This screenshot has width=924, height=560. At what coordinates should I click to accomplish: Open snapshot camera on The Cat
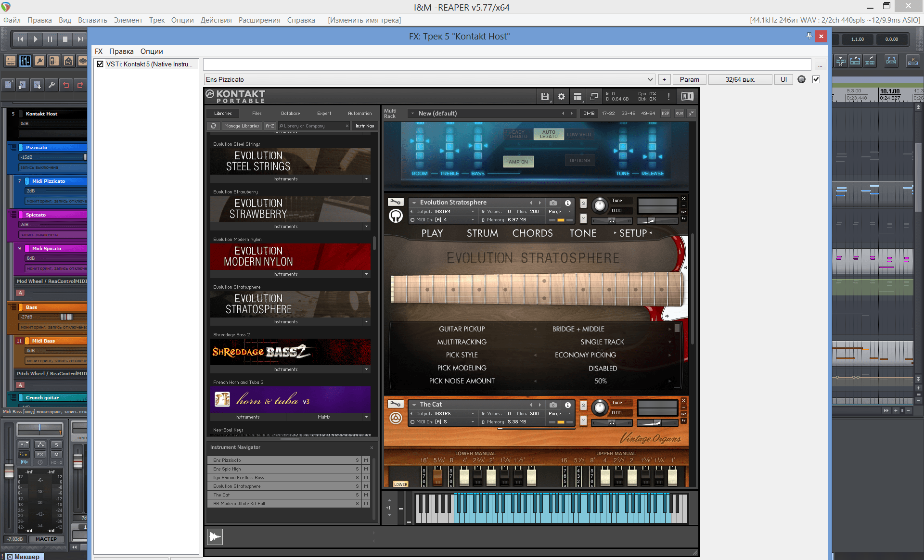(553, 405)
